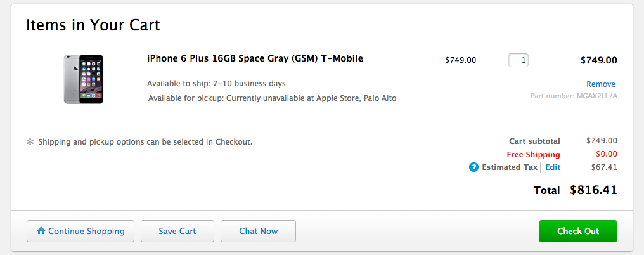Click the Apple Store pickup availability line
Viewport: 644px width, 255px height.
(x=272, y=98)
